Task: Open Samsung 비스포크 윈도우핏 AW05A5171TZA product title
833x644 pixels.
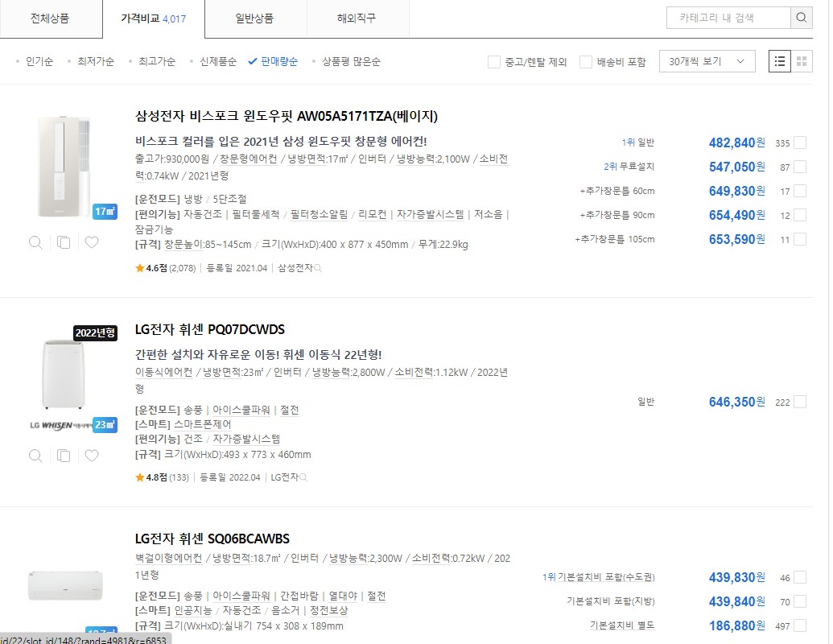Action: pyautogui.click(x=287, y=117)
